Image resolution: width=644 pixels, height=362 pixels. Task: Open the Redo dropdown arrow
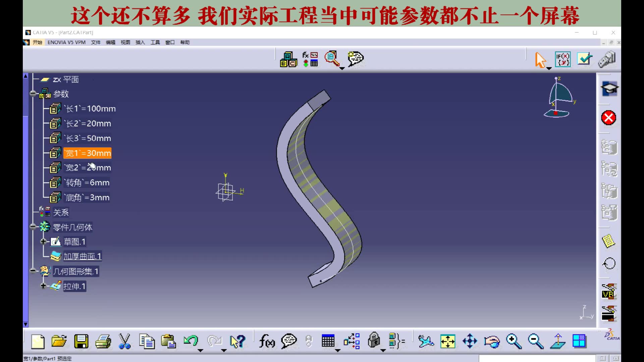pyautogui.click(x=223, y=350)
